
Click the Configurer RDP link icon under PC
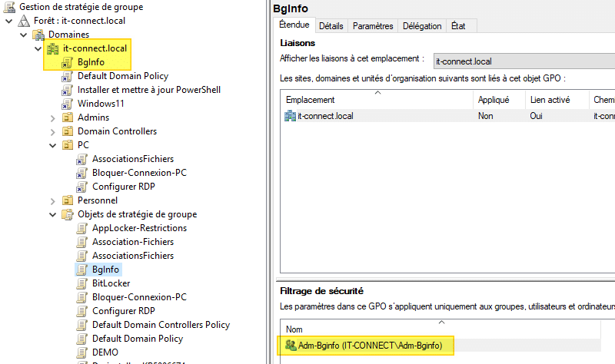coord(81,187)
